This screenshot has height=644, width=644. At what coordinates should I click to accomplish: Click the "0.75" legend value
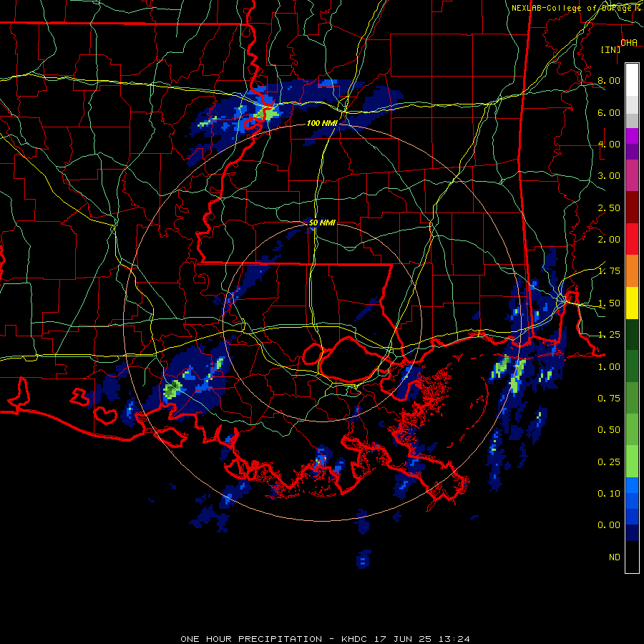point(609,399)
